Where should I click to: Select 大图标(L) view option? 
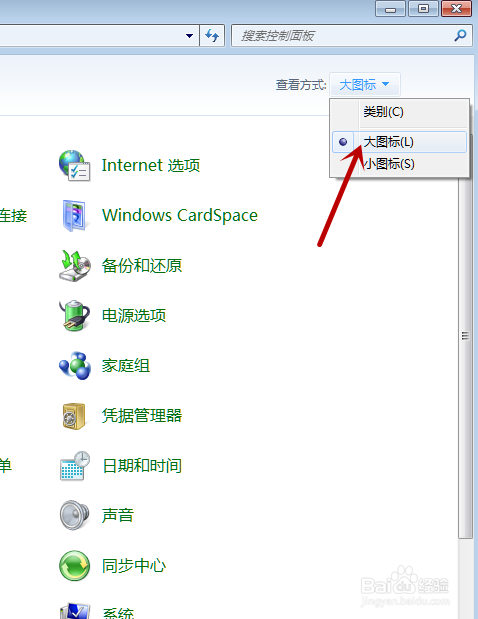(399, 142)
